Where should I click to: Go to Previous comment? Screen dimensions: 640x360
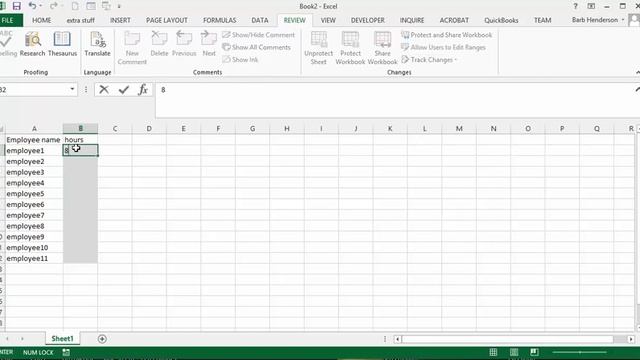(x=184, y=44)
